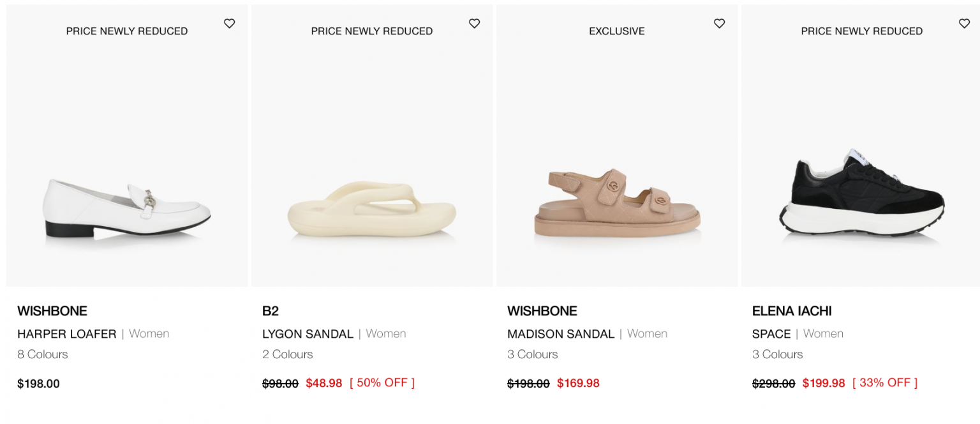The image size is (980, 424).
Task: Click the SPACE sneaker product title
Action: 771,333
